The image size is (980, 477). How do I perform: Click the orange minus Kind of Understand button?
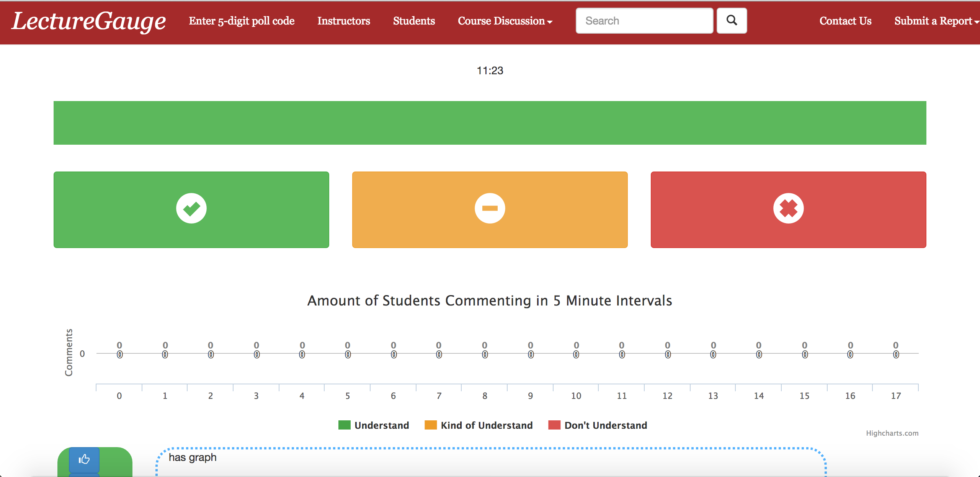click(490, 209)
